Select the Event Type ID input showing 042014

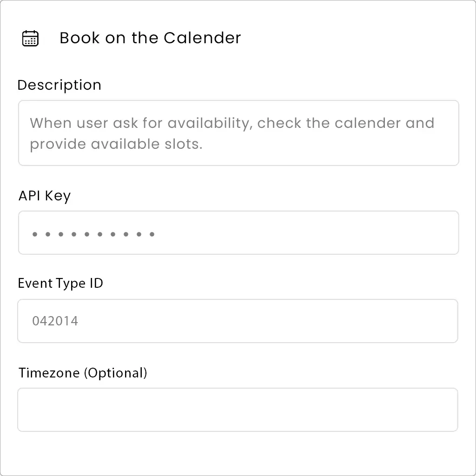(238, 321)
